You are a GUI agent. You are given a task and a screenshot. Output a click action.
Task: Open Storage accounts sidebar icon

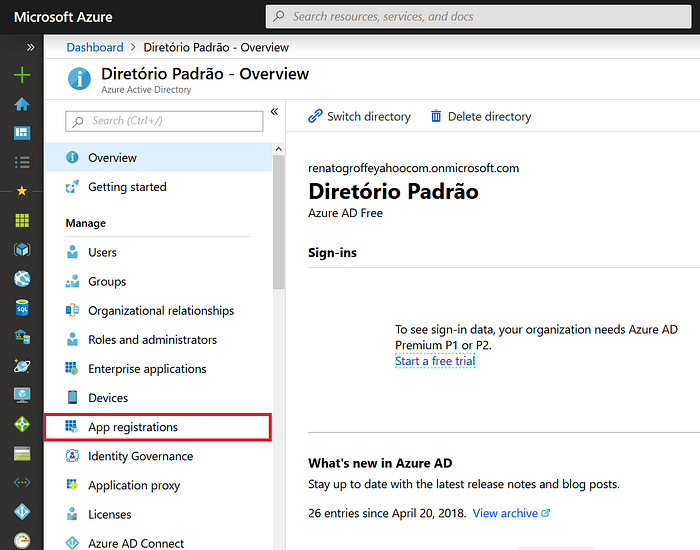pos(22,454)
